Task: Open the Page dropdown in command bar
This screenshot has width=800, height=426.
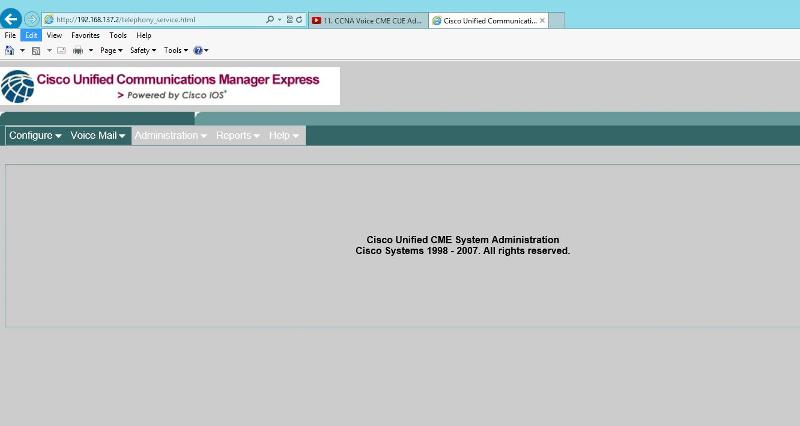Action: tap(111, 50)
